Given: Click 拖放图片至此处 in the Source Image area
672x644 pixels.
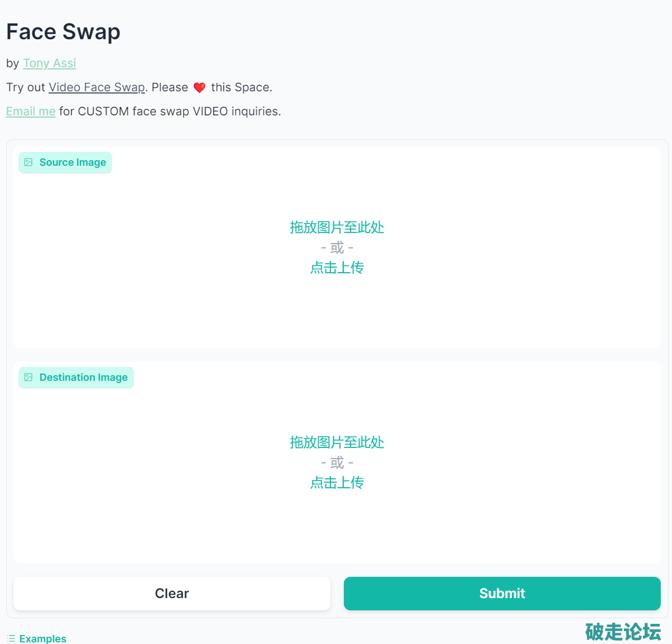Looking at the screenshot, I should 337,227.
